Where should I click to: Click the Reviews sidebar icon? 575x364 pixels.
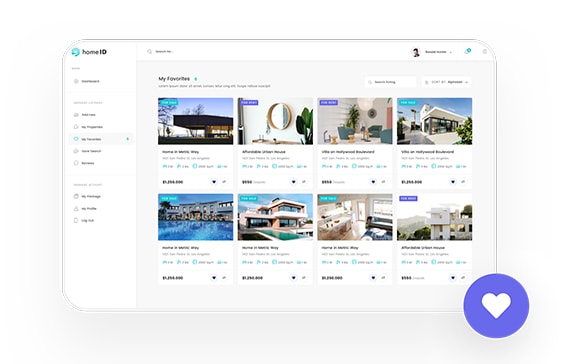click(x=76, y=163)
